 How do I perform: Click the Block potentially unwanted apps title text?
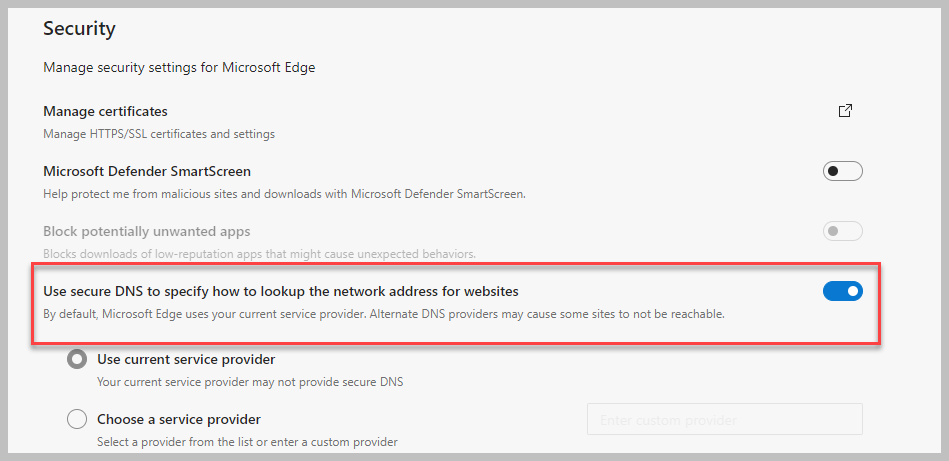(146, 231)
